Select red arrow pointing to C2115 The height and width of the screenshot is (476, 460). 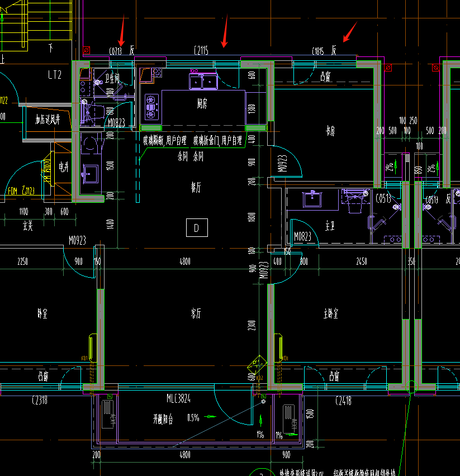pyautogui.click(x=225, y=31)
